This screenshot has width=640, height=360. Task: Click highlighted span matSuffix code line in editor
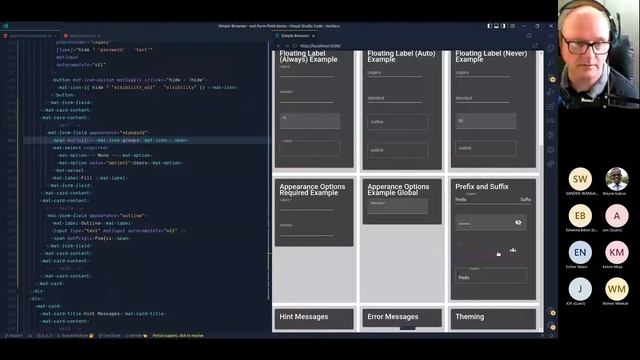coord(120,140)
